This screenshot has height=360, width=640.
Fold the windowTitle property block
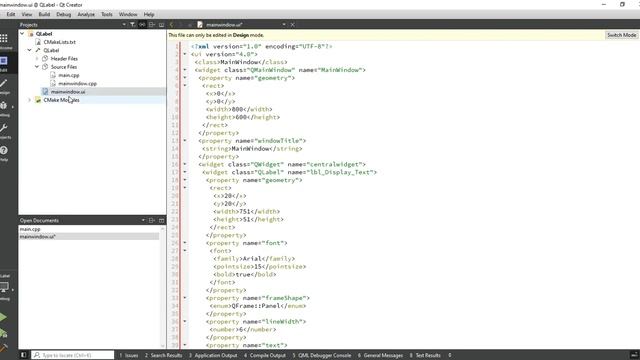point(185,141)
